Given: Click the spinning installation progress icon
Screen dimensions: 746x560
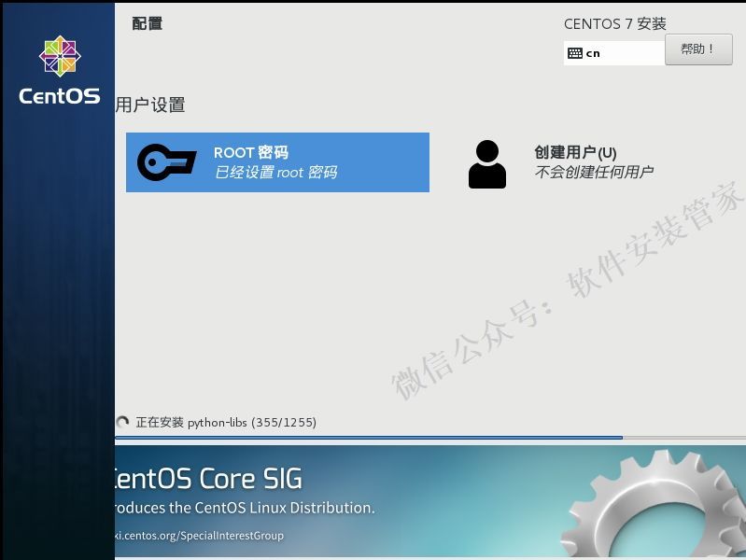Looking at the screenshot, I should pos(122,422).
